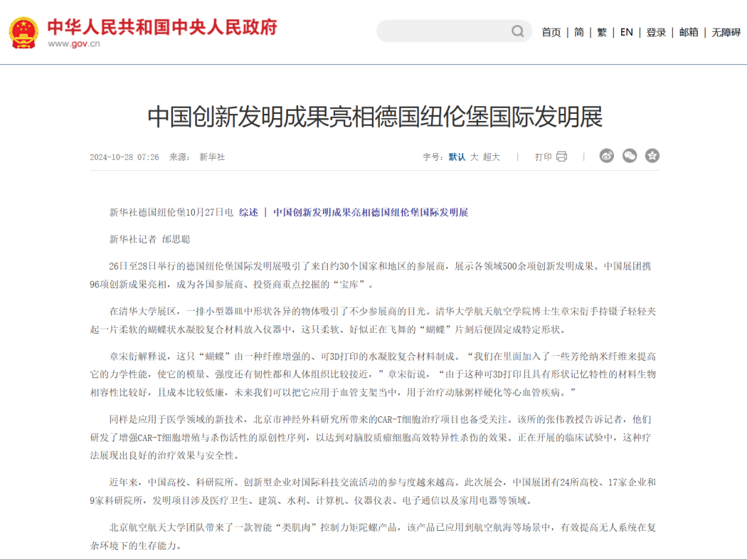Click the search magnifier icon
747x560 pixels.
click(x=517, y=31)
